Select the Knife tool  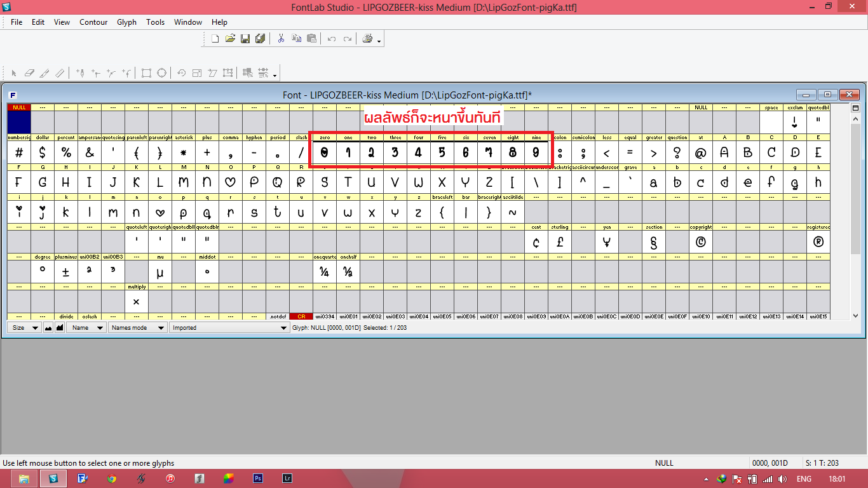44,73
